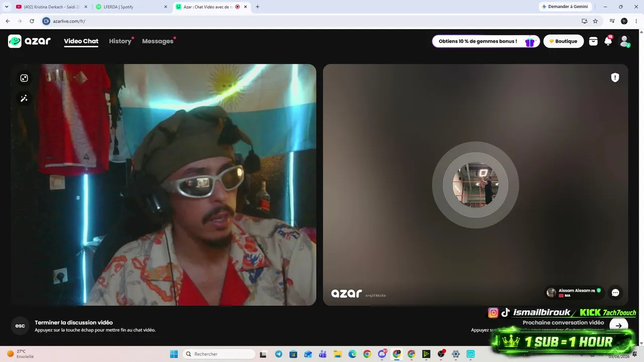Go back to the previous page
This screenshot has width=644, height=362.
pyautogui.click(x=8, y=21)
